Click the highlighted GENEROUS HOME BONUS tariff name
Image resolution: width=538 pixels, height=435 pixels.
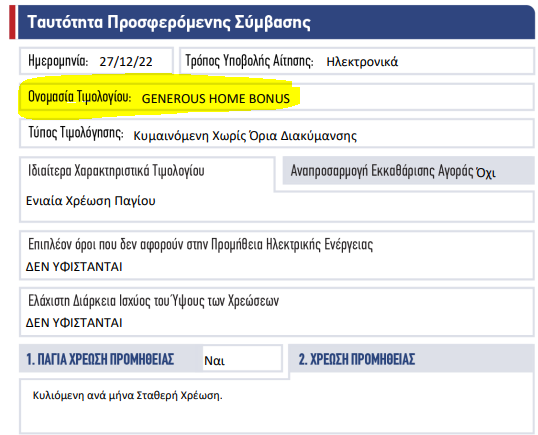point(215,99)
